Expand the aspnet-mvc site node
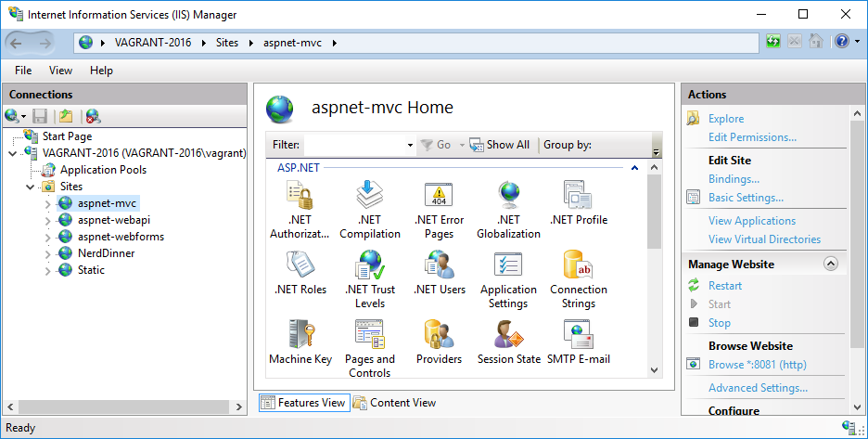 tap(48, 204)
